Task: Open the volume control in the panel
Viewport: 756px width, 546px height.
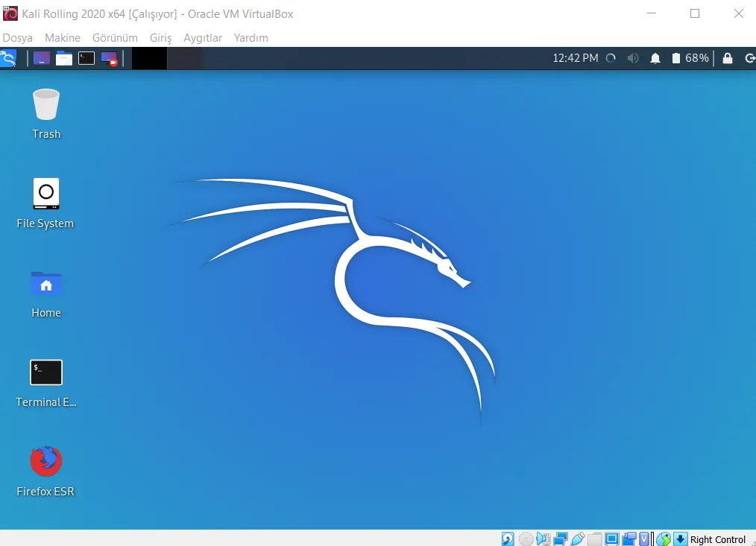Action: click(x=633, y=58)
